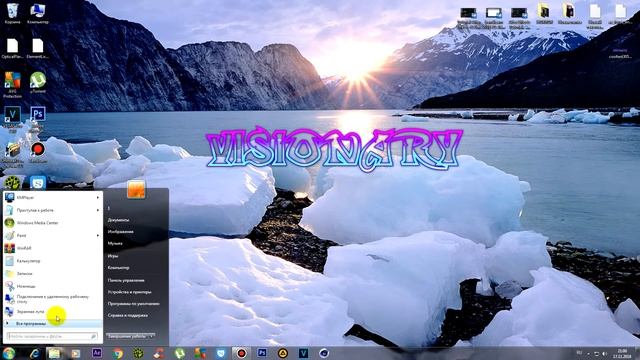640x360 pixels.
Task: Click the Завершение работы shutdown button
Action: [x=127, y=336]
